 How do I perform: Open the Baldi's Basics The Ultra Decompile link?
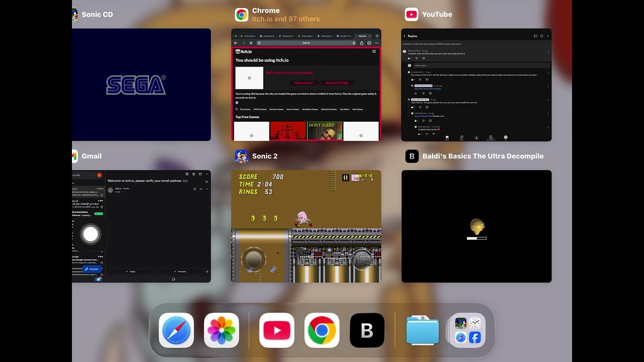pyautogui.click(x=289, y=73)
